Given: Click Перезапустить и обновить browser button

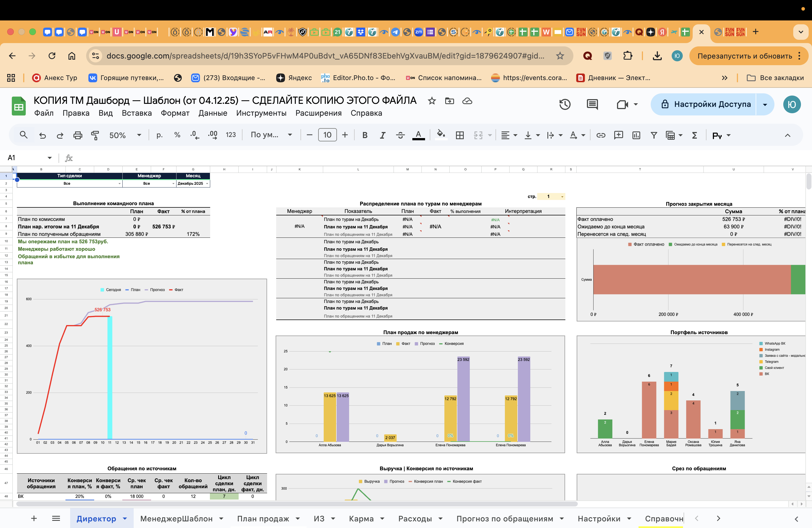Looking at the screenshot, I should pyautogui.click(x=744, y=56).
